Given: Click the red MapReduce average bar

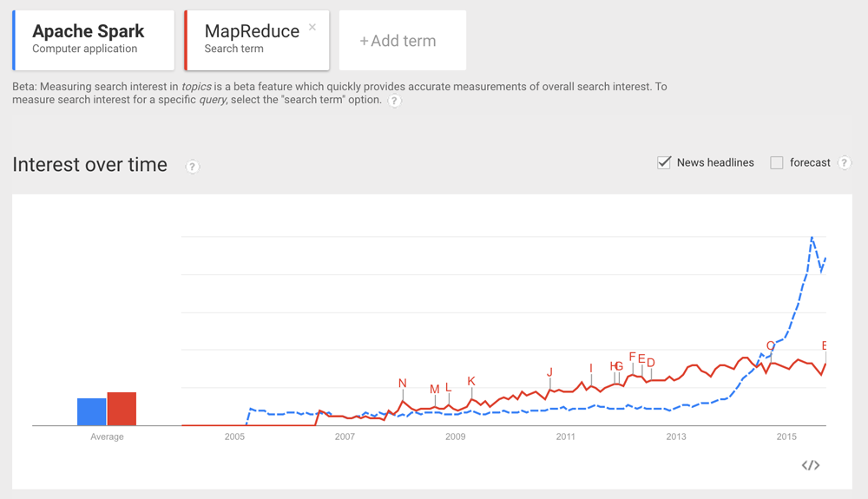Looking at the screenshot, I should [122, 409].
